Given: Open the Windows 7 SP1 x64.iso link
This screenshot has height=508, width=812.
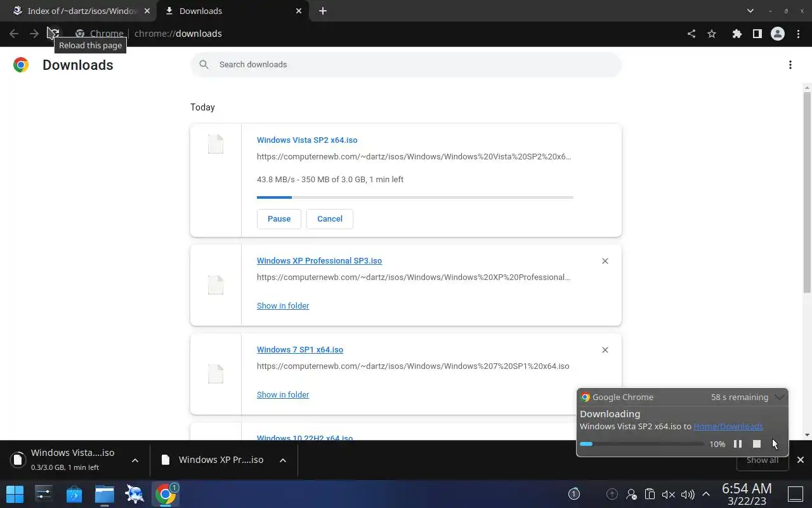Looking at the screenshot, I should pos(300,350).
